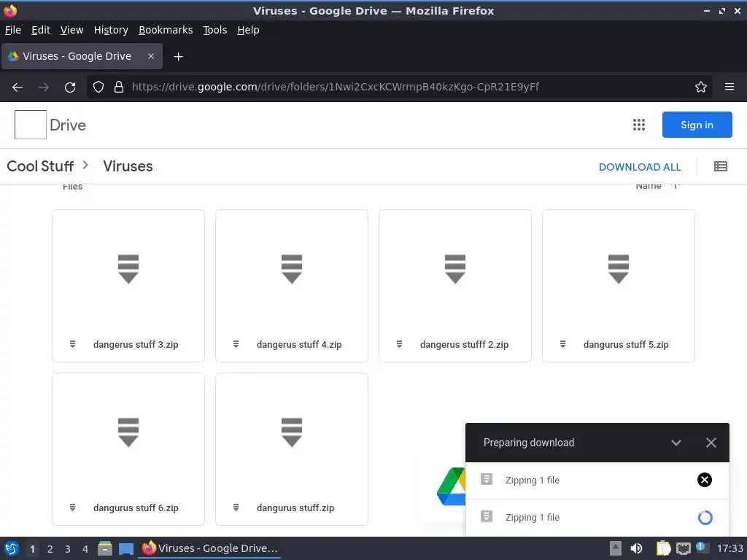747x560 pixels.
Task: Open the dangerus stufff 2.zip thumbnail
Action: coord(455,269)
